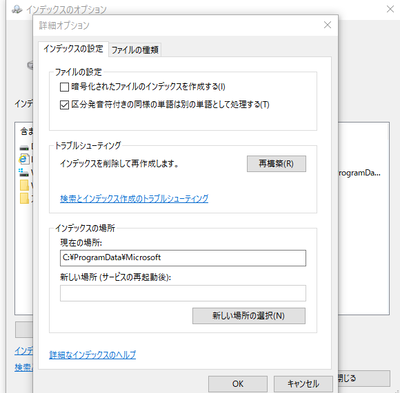400x393 pixels.
Task: Select the インデックスの設定 tab
Action: click(x=73, y=49)
